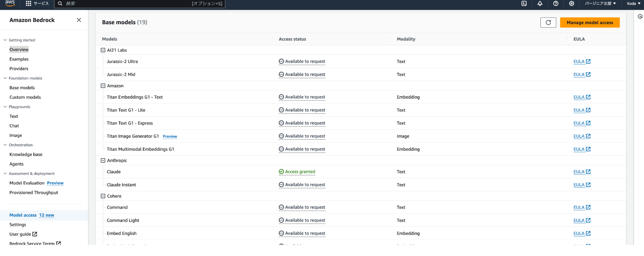Collapse the Amazon model group
This screenshot has width=644, height=256.
point(103,86)
